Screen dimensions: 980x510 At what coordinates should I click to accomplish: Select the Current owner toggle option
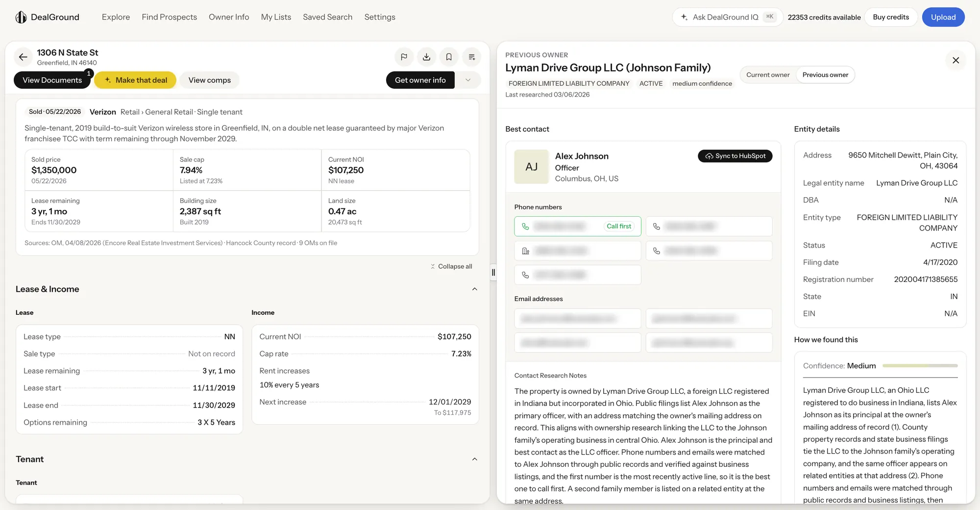(768, 75)
